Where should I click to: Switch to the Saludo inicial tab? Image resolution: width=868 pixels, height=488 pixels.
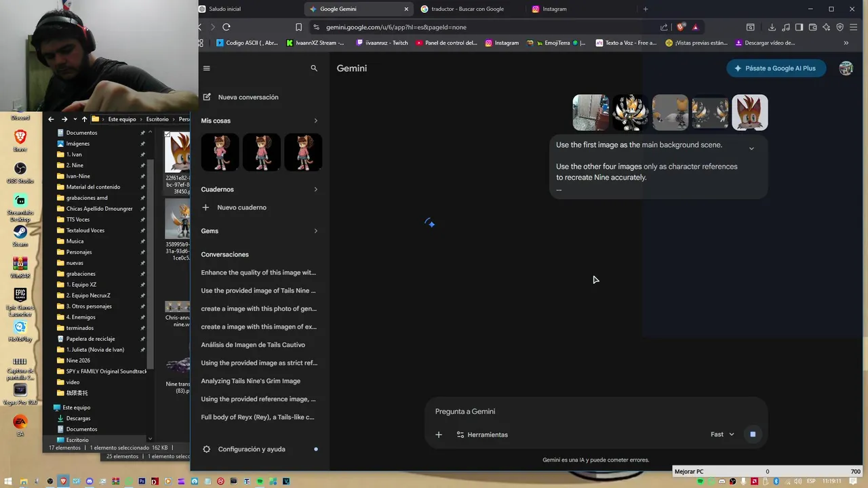point(248,9)
